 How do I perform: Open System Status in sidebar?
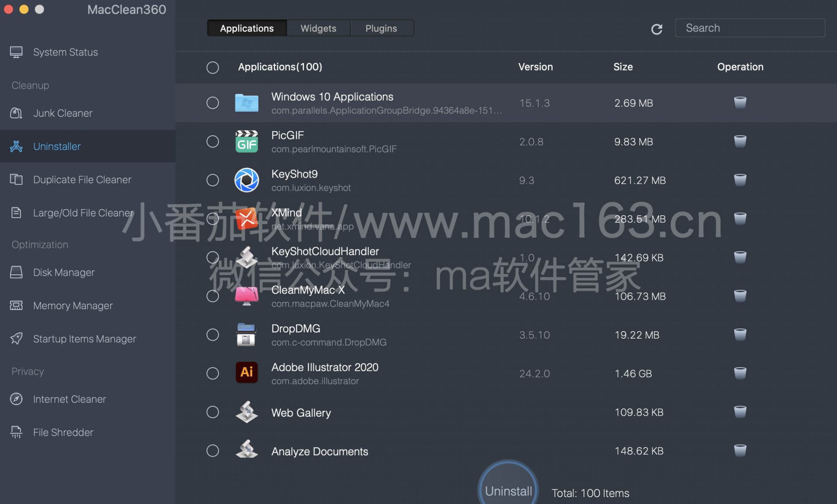[x=65, y=52]
